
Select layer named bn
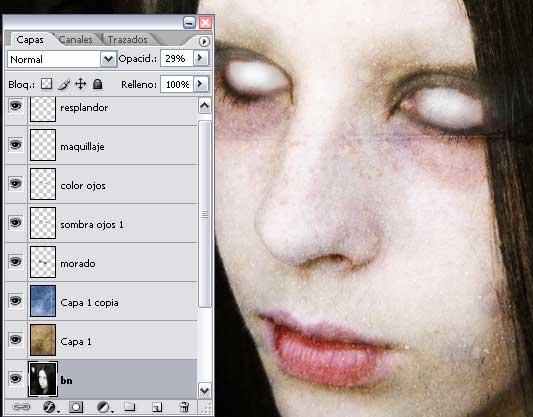click(x=66, y=380)
